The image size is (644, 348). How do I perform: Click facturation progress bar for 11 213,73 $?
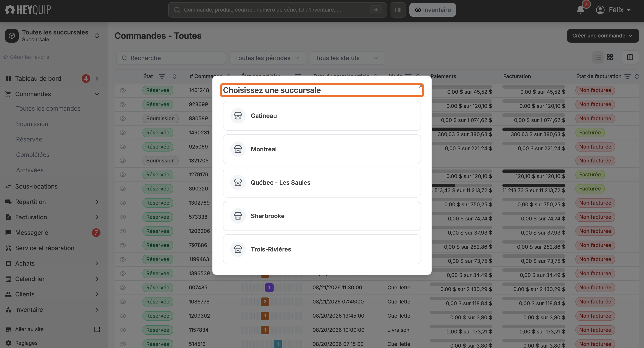click(x=533, y=185)
